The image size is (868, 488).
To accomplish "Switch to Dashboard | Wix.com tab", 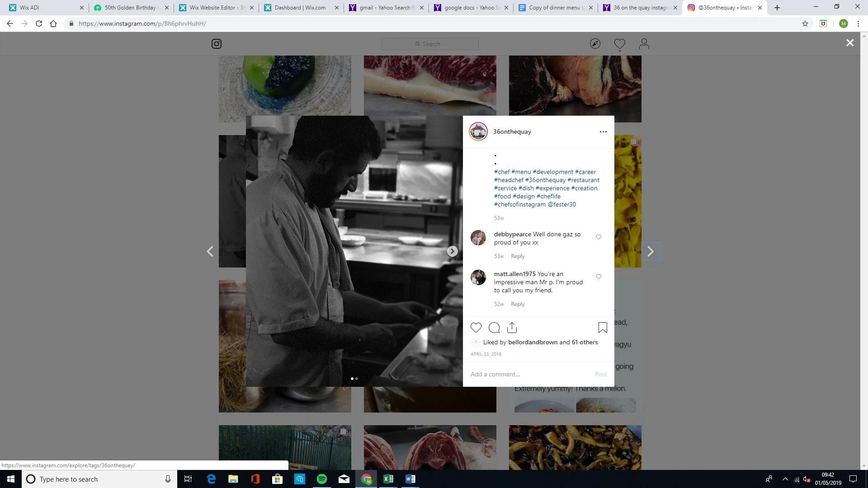I will pyautogui.click(x=300, y=8).
